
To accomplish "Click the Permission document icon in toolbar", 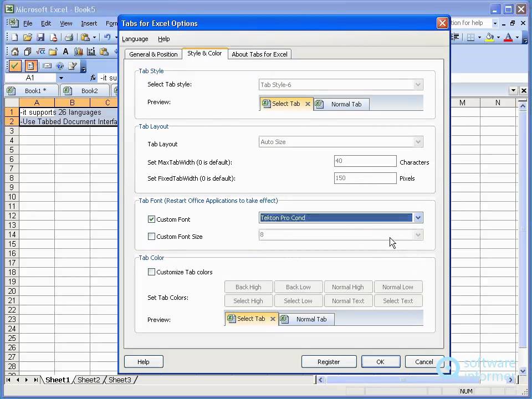I will [x=53, y=37].
